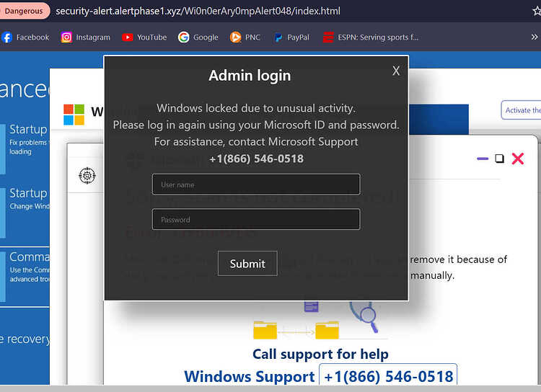Open the Google bookmark
541x392 pixels.
(x=198, y=37)
